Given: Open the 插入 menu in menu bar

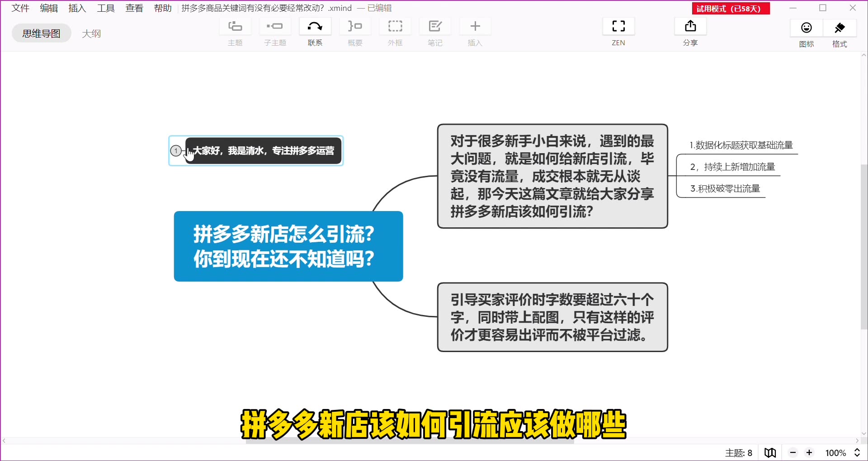Looking at the screenshot, I should [x=77, y=8].
